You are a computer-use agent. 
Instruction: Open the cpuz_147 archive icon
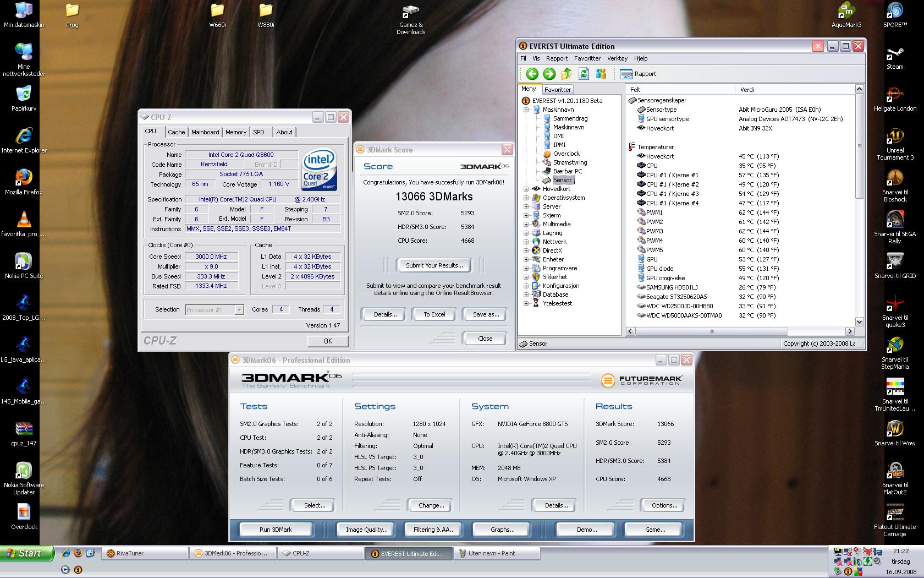24,433
